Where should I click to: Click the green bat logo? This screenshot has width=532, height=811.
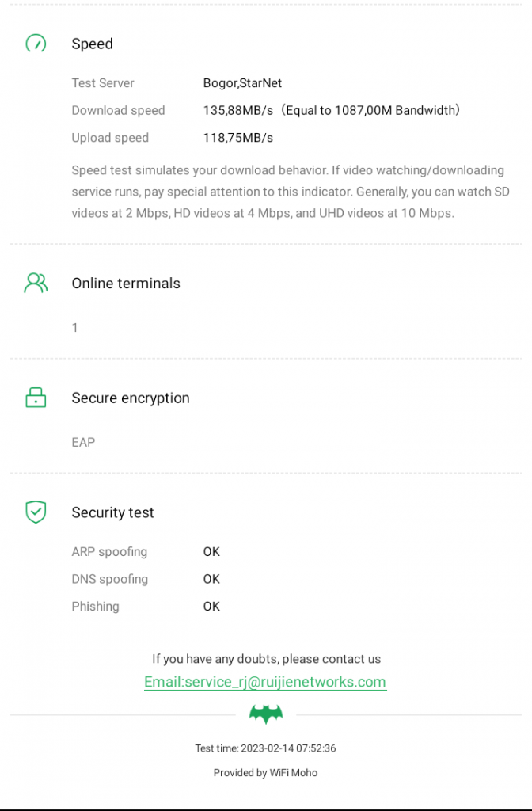coord(266,715)
